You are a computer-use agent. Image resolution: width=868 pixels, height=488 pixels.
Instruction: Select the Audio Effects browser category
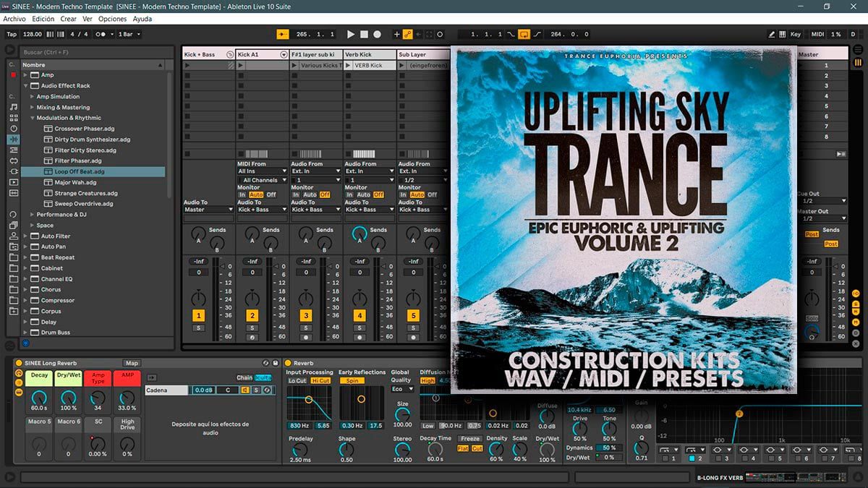13,140
